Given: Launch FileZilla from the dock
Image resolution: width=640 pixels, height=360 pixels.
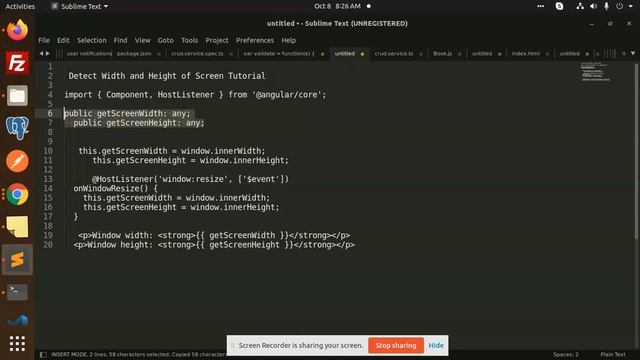Looking at the screenshot, I should (x=17, y=63).
